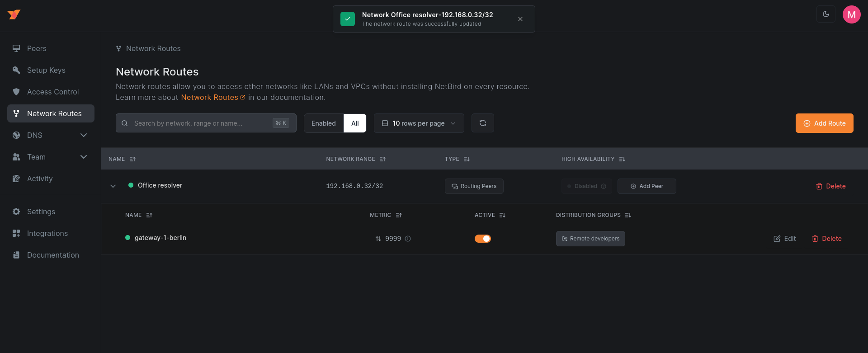Screen dimensions: 868x353
Task: Open Access Control in sidebar
Action: 52,92
